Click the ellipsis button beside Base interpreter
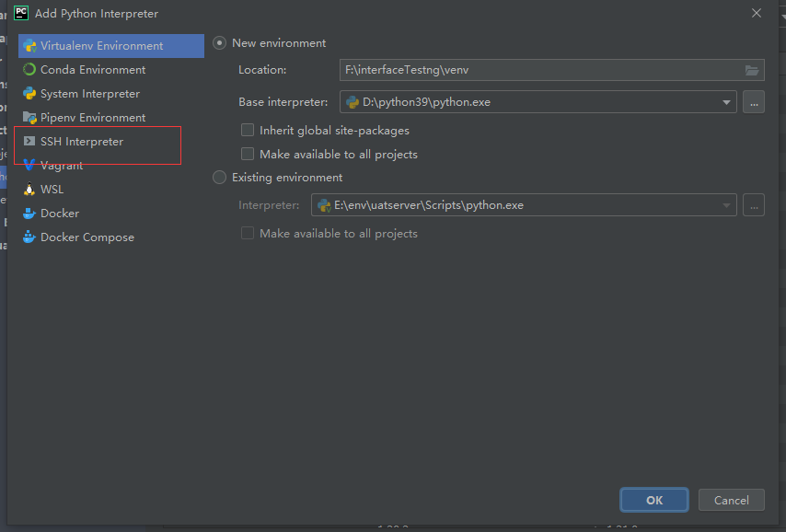786x532 pixels. point(754,102)
